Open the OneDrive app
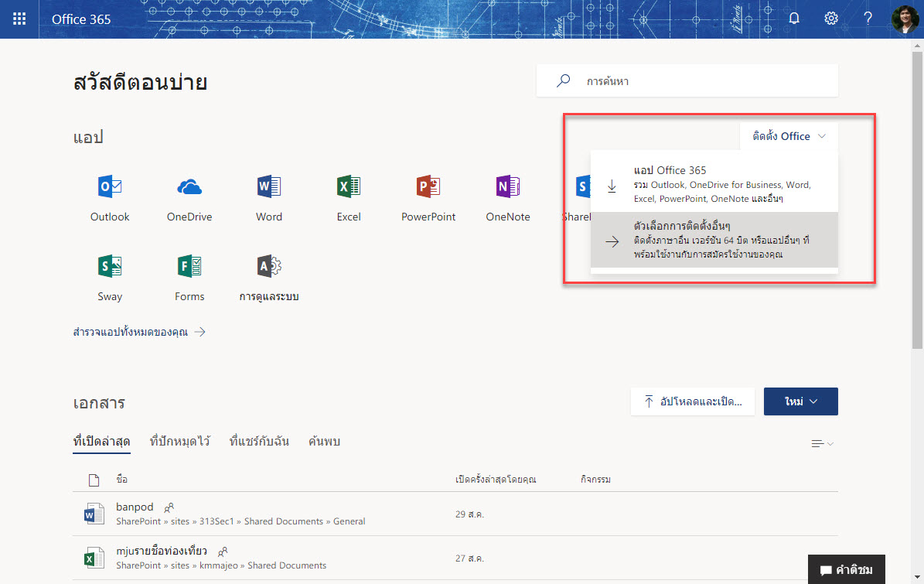Image resolution: width=924 pixels, height=584 pixels. click(x=189, y=197)
